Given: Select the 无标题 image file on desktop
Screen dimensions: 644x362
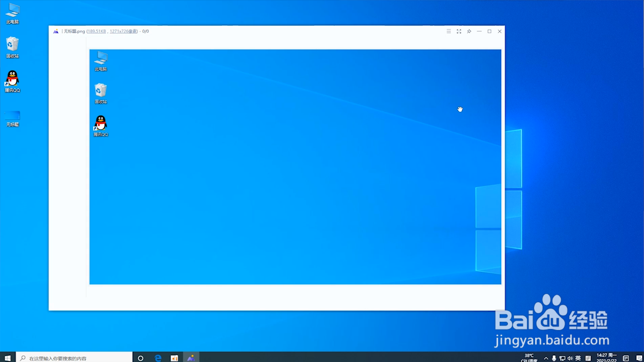Looking at the screenshot, I should pos(12,118).
